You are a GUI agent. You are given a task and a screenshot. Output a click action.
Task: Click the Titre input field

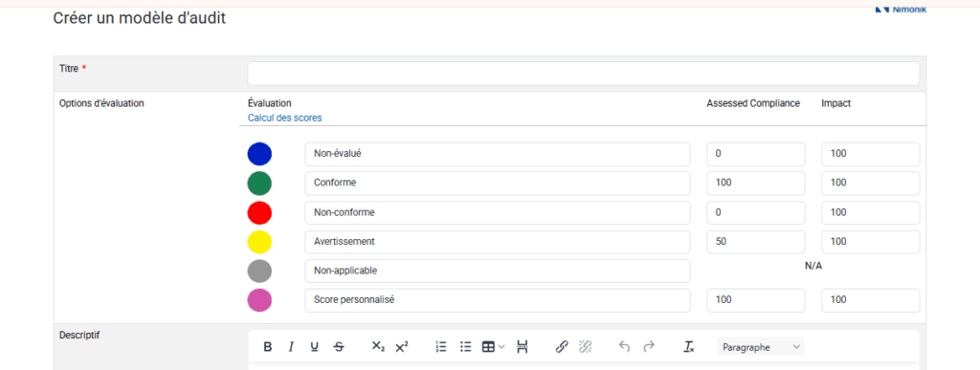coord(584,74)
